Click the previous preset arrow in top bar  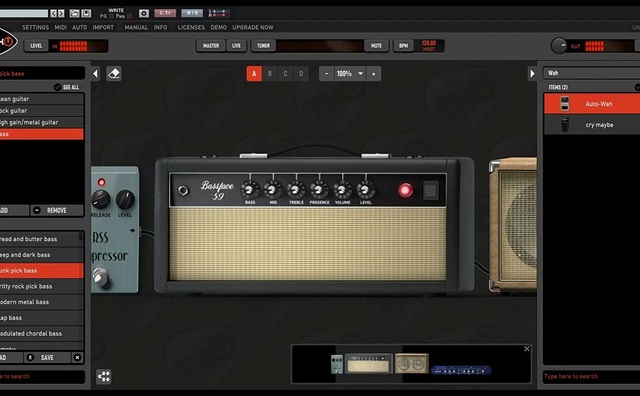coord(53,13)
